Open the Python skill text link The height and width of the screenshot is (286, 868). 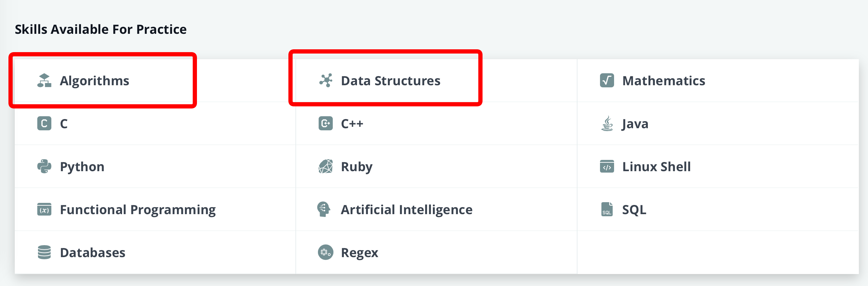click(x=82, y=167)
